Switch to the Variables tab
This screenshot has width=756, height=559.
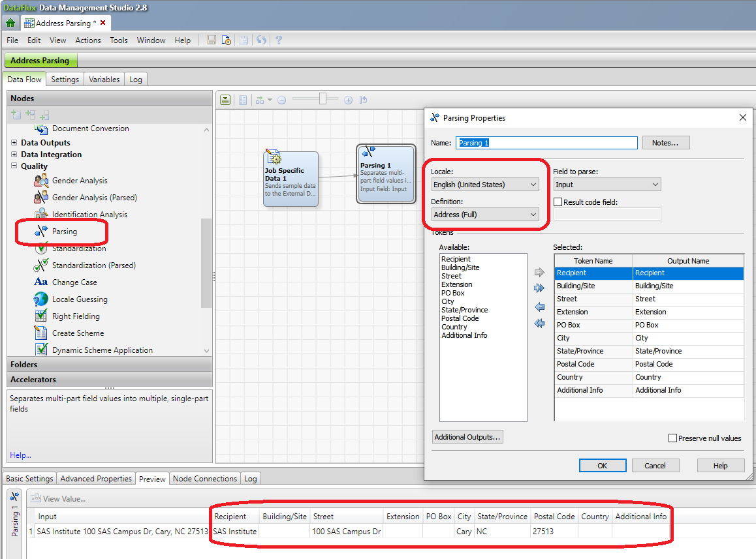(104, 80)
